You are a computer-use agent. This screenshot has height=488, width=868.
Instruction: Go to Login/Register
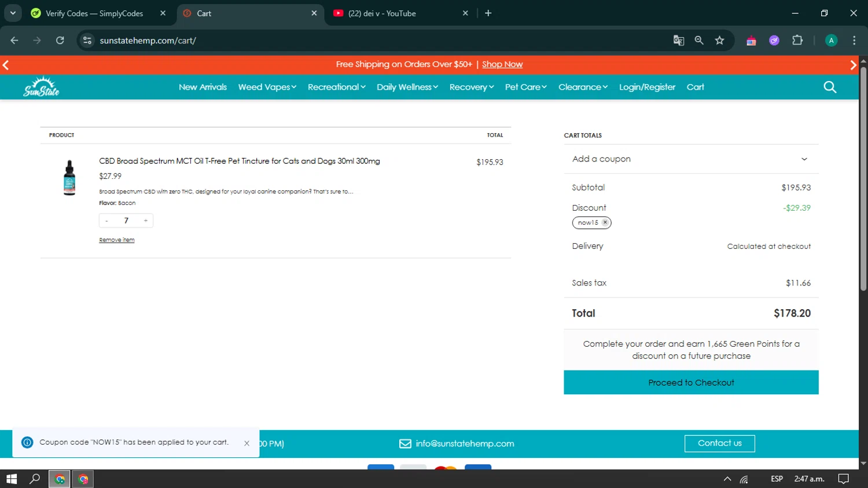coord(647,87)
